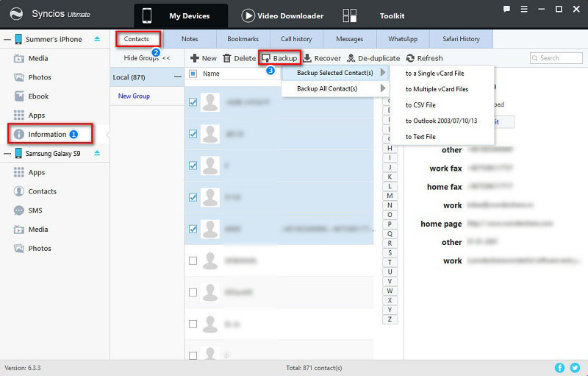Create a New Group

click(x=134, y=96)
